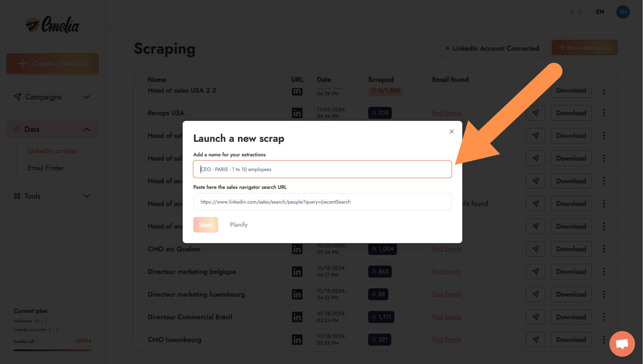Click the Cmelia logo
The width and height of the screenshot is (644, 364).
(x=53, y=25)
